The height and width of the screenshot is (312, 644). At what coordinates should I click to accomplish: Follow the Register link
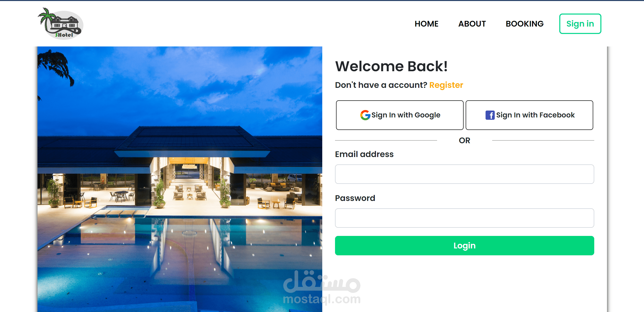[x=446, y=85]
